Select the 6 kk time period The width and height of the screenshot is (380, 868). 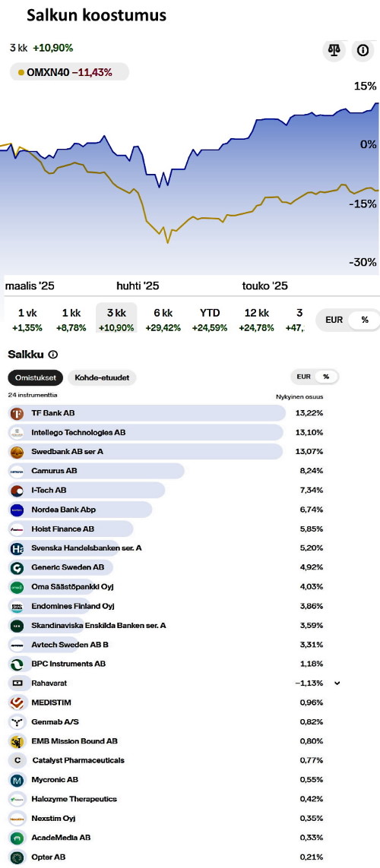[x=163, y=320]
